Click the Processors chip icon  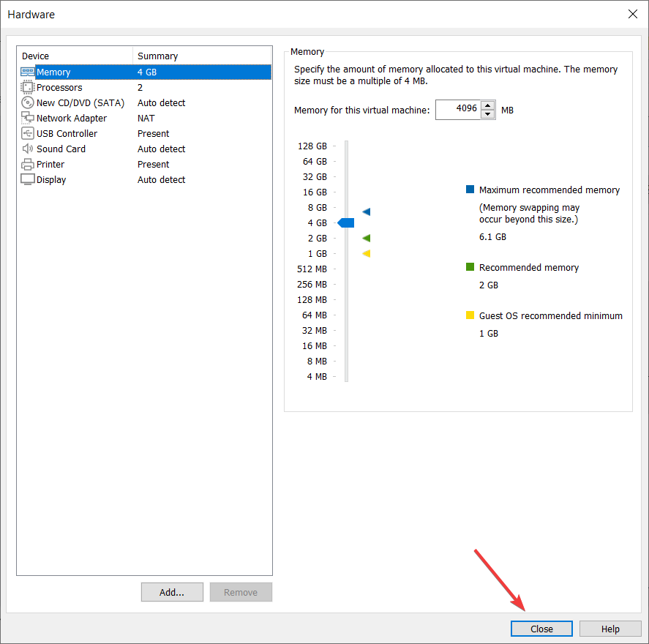(x=27, y=87)
